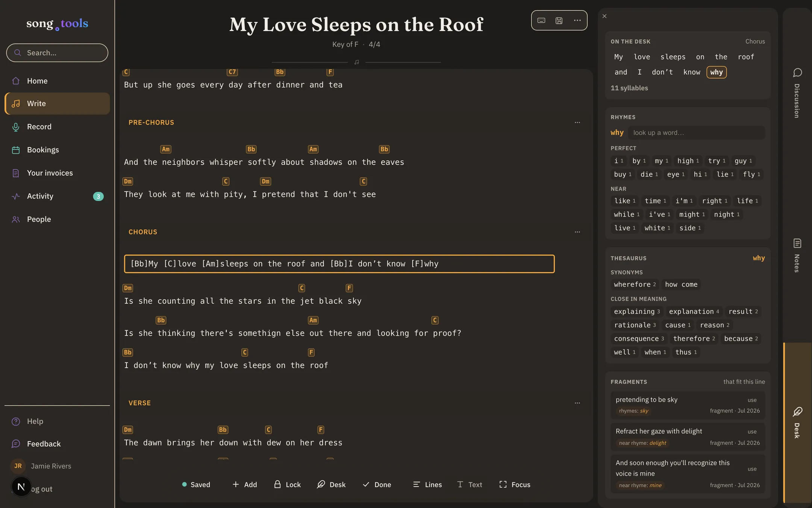The width and height of the screenshot is (812, 508).
Task: Open the People page
Action: pos(57,219)
